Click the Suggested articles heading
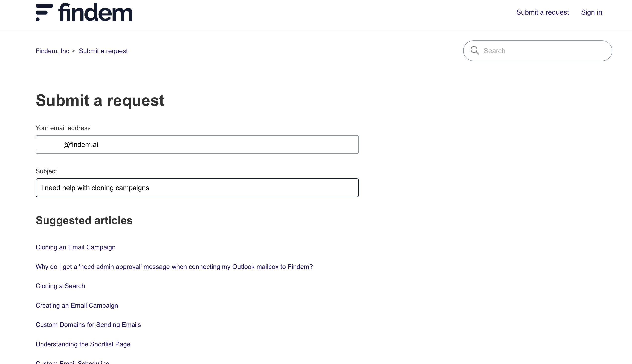The image size is (632, 364). pos(84,220)
